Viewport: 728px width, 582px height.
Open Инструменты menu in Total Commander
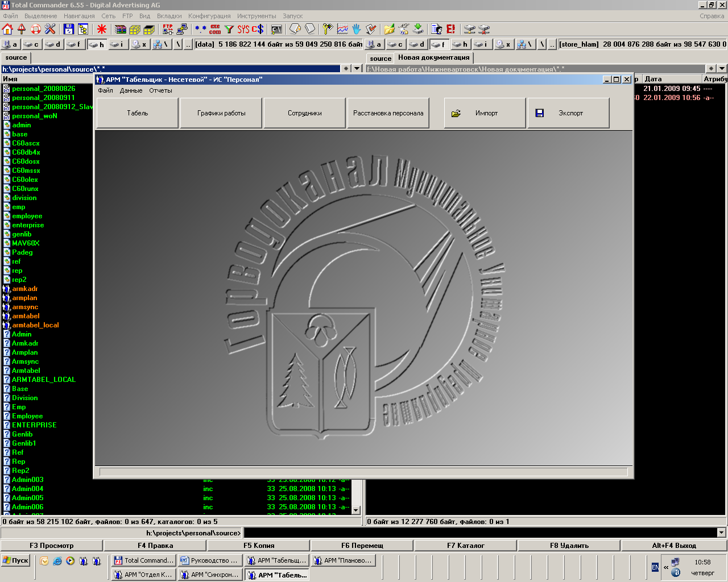257,16
